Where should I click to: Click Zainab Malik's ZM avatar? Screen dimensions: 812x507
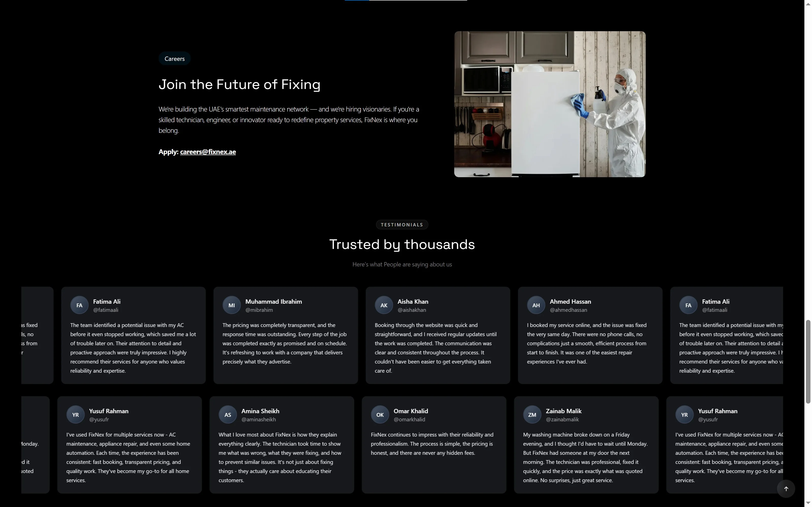[532, 415]
